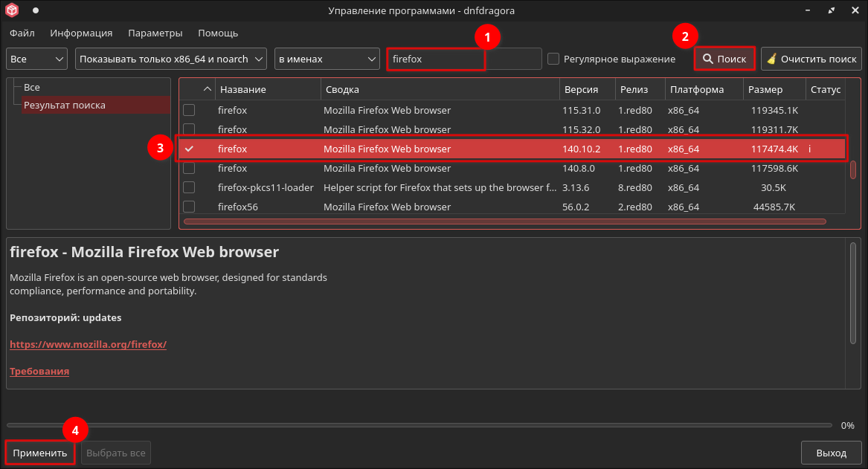Open the x86_64 и noarch architecture dropdown
868x469 pixels.
click(170, 59)
